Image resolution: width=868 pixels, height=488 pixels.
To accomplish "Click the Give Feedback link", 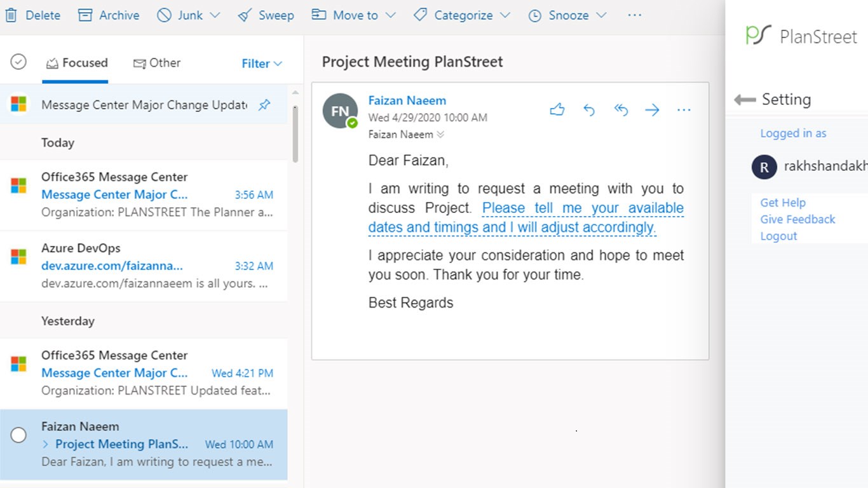I will pos(797,219).
